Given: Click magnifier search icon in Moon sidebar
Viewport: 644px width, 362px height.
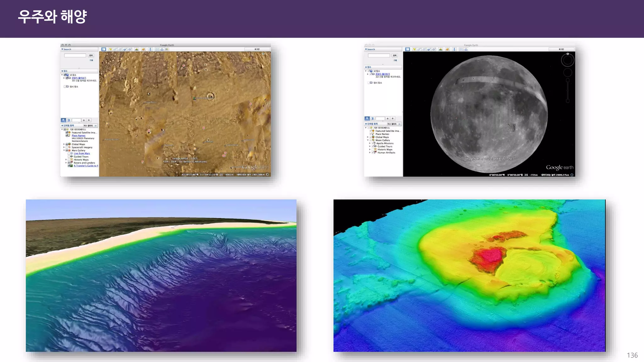Looking at the screenshot, I should tap(367, 118).
